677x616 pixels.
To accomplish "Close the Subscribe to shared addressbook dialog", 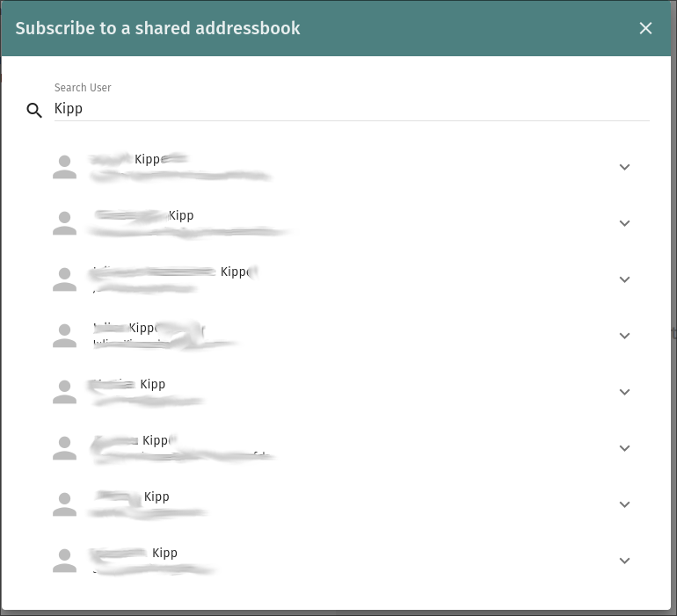I will (645, 28).
